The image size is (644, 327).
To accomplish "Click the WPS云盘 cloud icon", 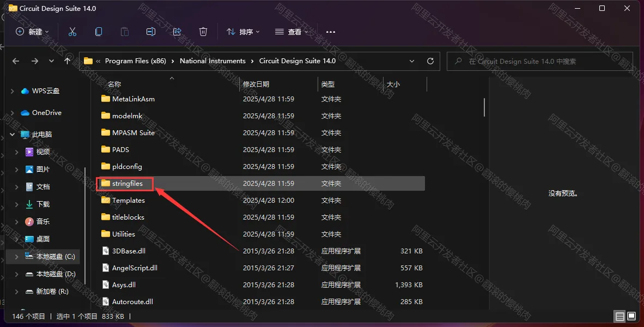I will click(25, 91).
